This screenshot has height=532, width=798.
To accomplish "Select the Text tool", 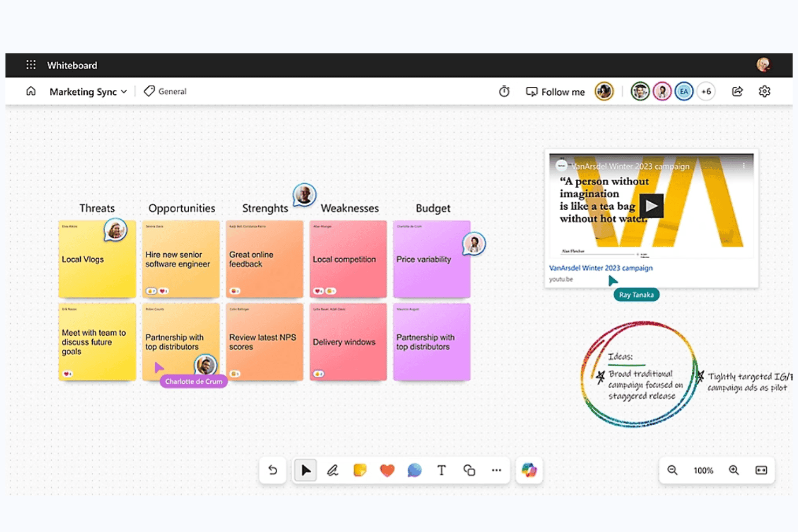I will (442, 470).
